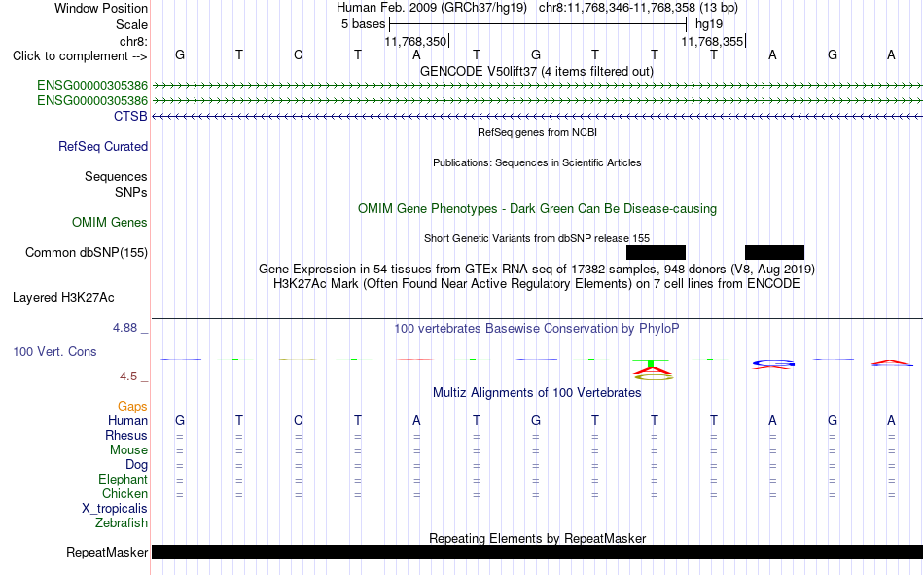Viewport: 924px width, 575px height.
Task: Select the Elephant species label
Action: pyautogui.click(x=124, y=479)
